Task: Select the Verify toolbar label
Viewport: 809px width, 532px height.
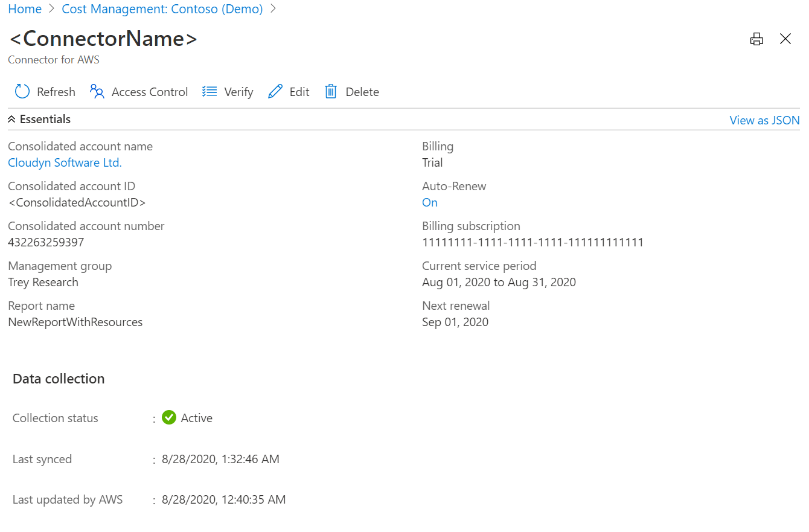Action: pos(238,92)
